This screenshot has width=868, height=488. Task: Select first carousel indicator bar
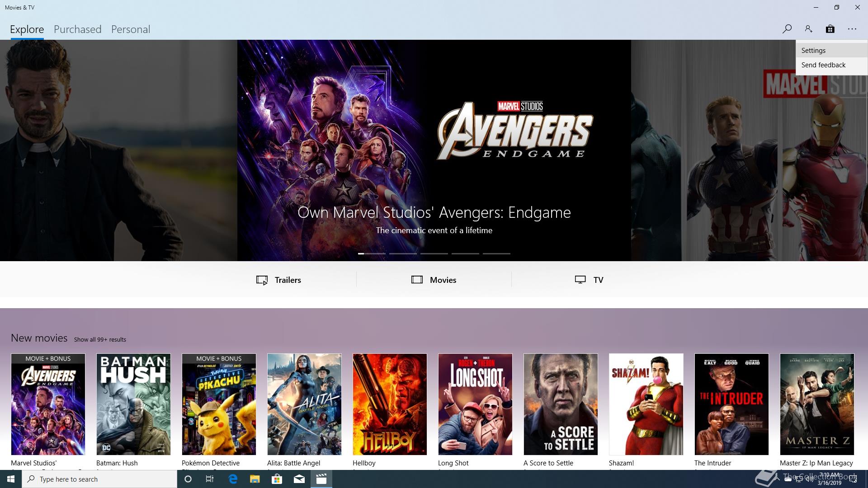click(372, 253)
